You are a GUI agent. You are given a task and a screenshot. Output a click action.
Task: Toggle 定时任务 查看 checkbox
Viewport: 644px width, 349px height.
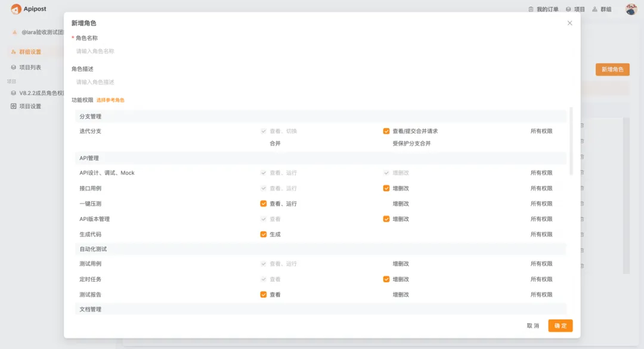264,280
